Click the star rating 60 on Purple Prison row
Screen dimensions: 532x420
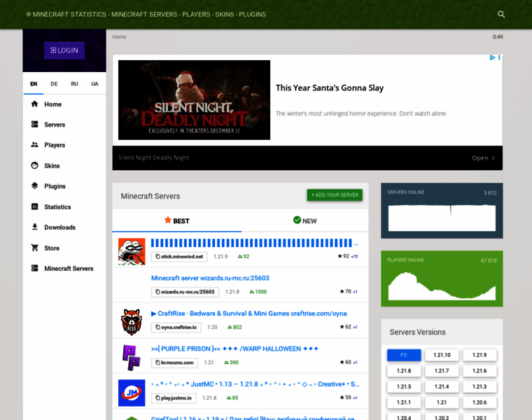point(345,362)
